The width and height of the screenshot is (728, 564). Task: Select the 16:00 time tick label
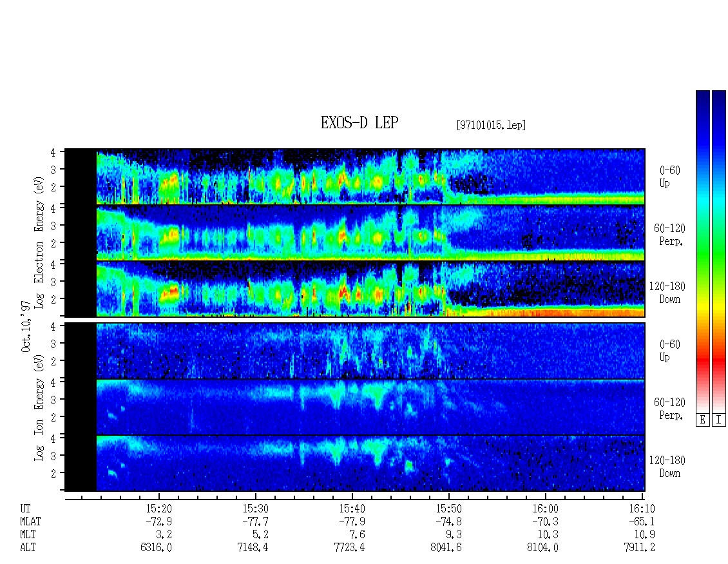tap(545, 509)
